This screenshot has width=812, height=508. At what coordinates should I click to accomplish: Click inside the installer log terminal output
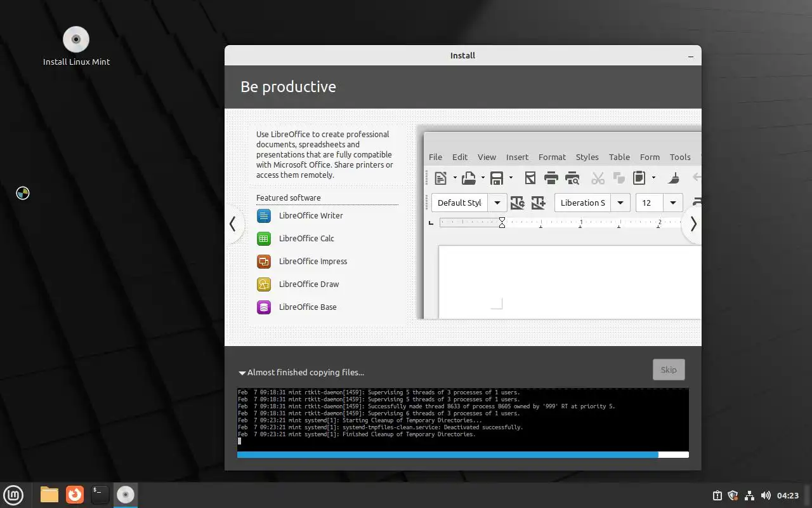coord(463,419)
